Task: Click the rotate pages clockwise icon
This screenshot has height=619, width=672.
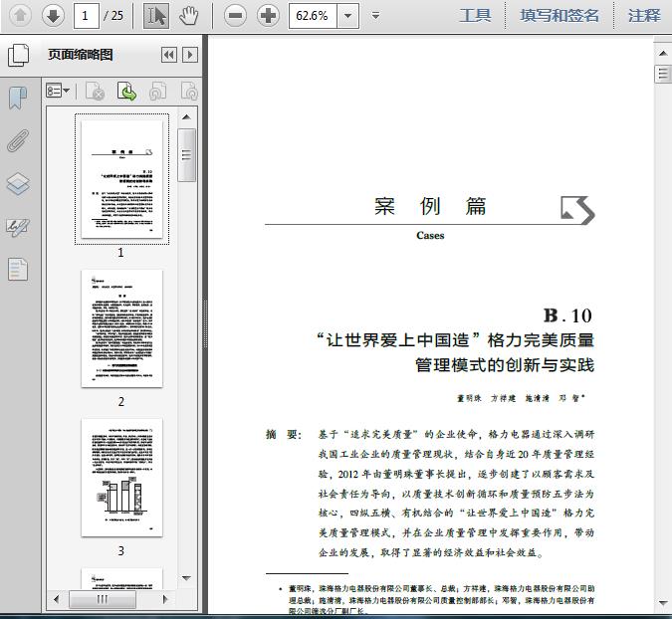Action: pyautogui.click(x=189, y=91)
